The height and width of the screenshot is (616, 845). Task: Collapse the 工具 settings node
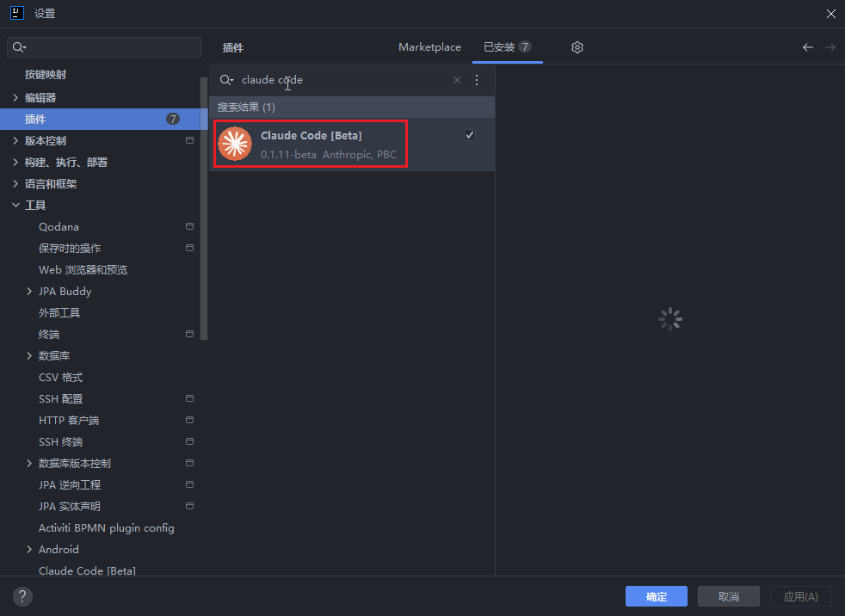click(15, 205)
